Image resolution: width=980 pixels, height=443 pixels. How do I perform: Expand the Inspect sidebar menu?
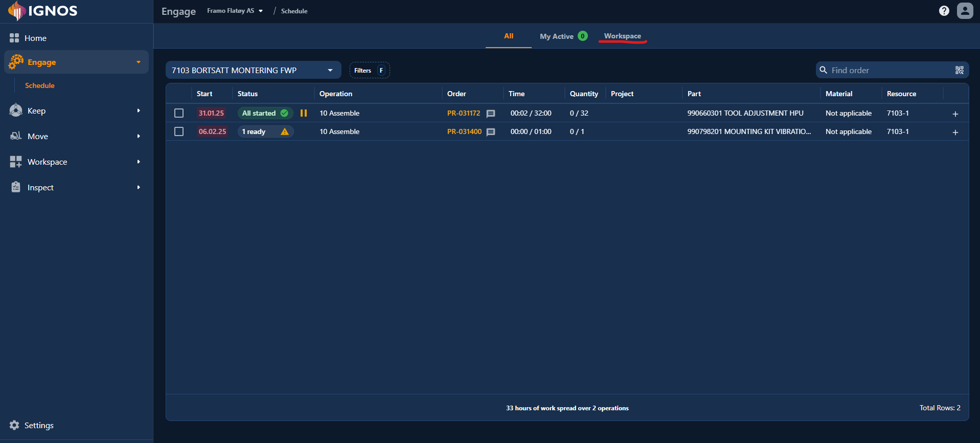pyautogui.click(x=76, y=187)
